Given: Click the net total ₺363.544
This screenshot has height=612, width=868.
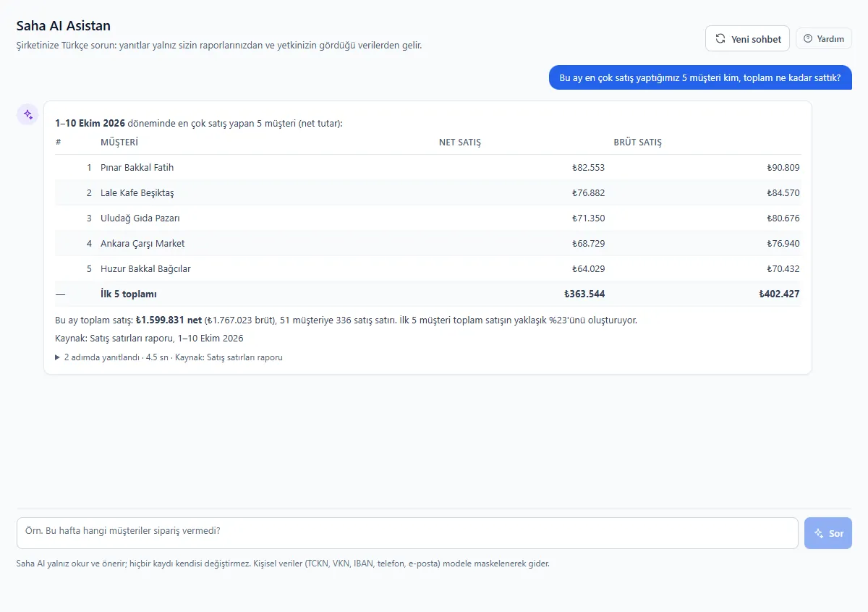Looking at the screenshot, I should point(584,294).
